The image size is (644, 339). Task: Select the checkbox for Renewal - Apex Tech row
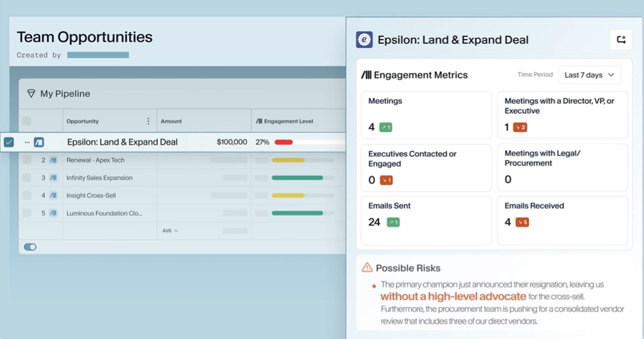coord(27,160)
